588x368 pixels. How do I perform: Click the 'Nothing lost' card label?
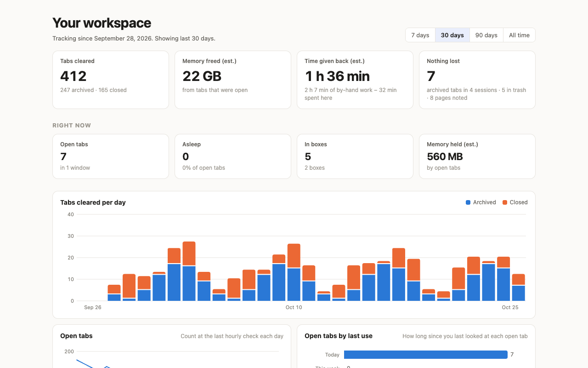click(443, 61)
